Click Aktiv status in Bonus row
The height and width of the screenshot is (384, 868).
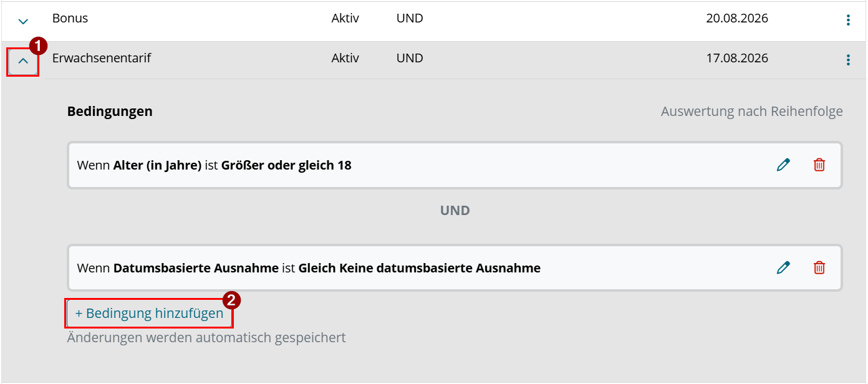[x=345, y=18]
